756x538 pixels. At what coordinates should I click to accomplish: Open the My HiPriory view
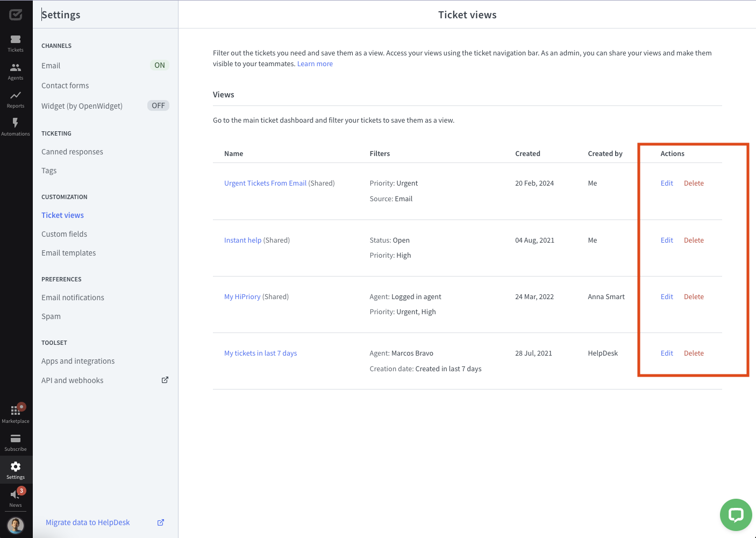pos(242,296)
